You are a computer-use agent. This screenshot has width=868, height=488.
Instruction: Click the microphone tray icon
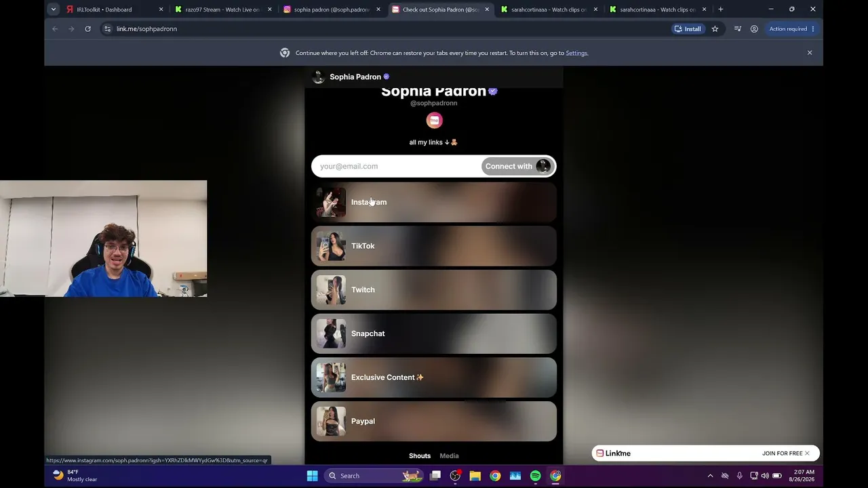[x=739, y=476]
